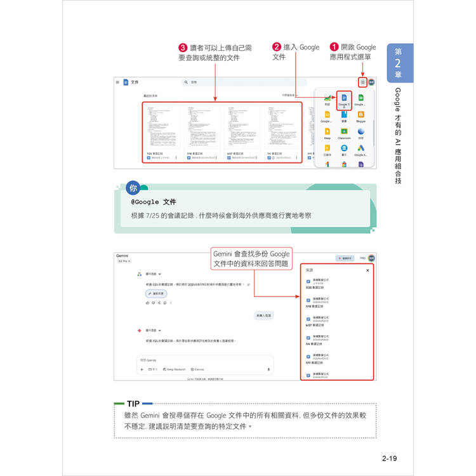
Task: Select Canvas in the Gemini prompt bar
Action: [197, 369]
